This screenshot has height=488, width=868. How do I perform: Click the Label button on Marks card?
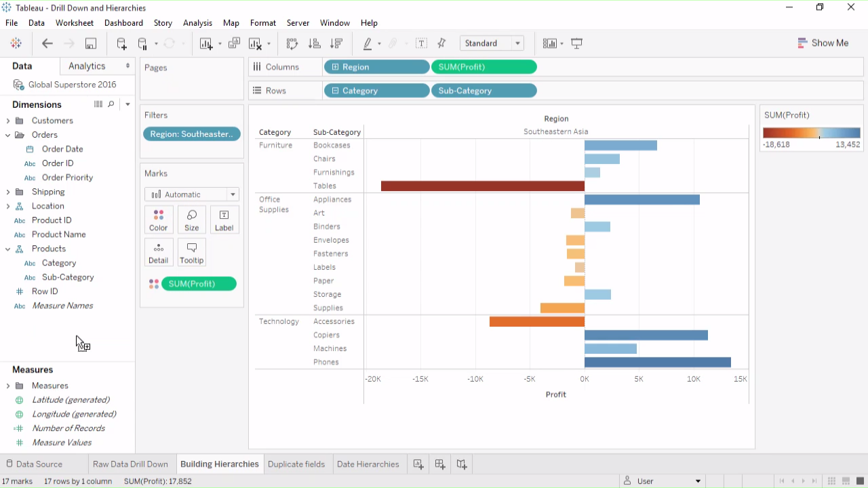tap(224, 220)
